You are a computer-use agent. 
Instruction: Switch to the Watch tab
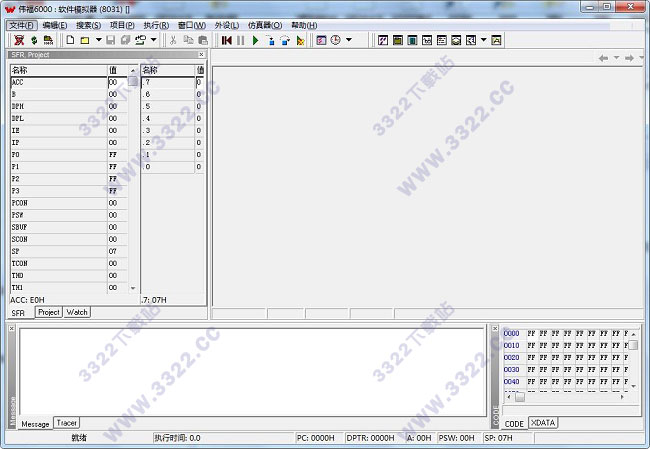(x=77, y=312)
